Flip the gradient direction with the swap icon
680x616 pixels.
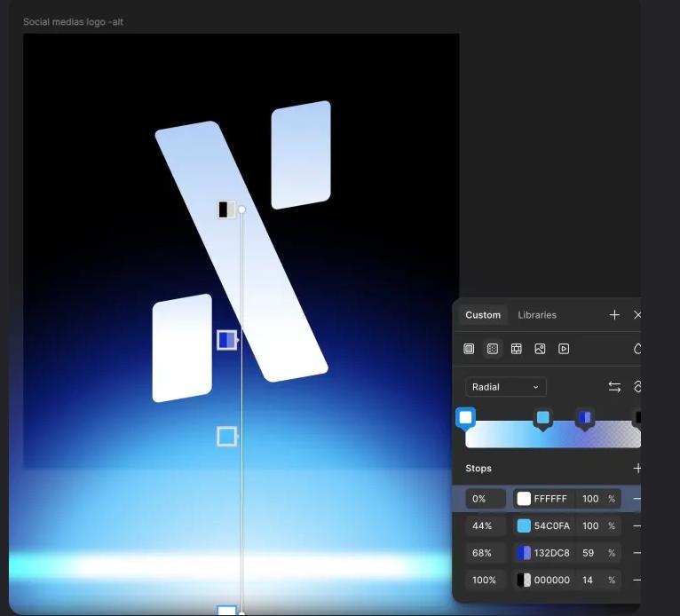pos(614,387)
